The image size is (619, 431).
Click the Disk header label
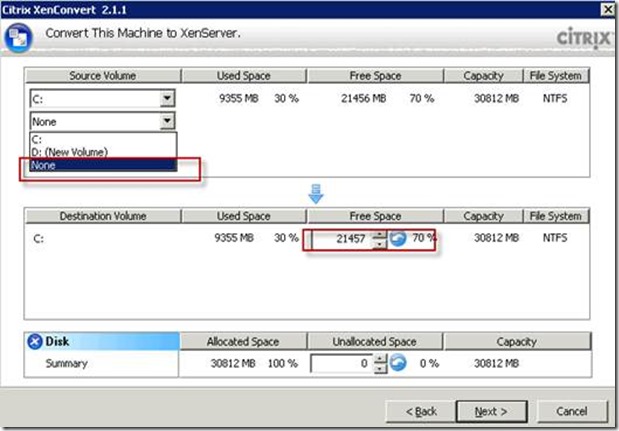click(57, 341)
